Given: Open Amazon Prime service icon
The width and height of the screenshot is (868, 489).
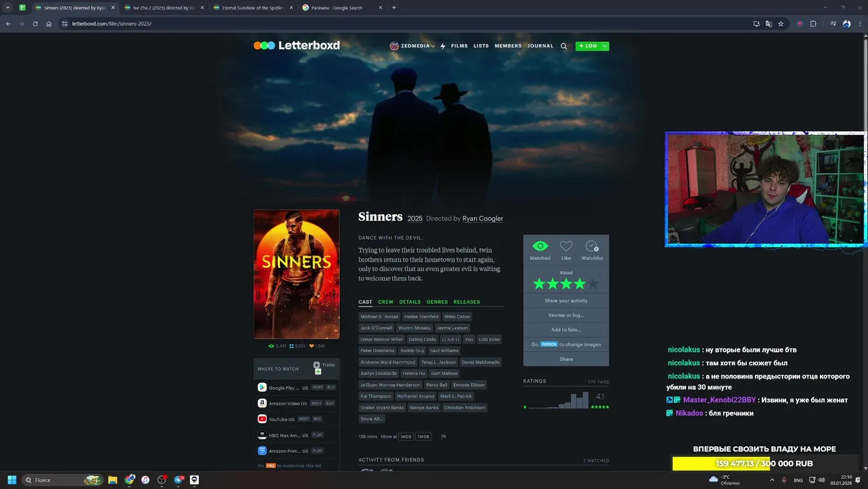Looking at the screenshot, I should point(262,451).
